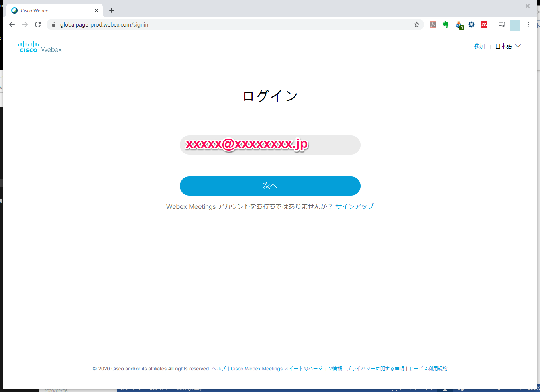Open the プライバシーに関する声明 link
The width and height of the screenshot is (540, 392).
point(375,369)
